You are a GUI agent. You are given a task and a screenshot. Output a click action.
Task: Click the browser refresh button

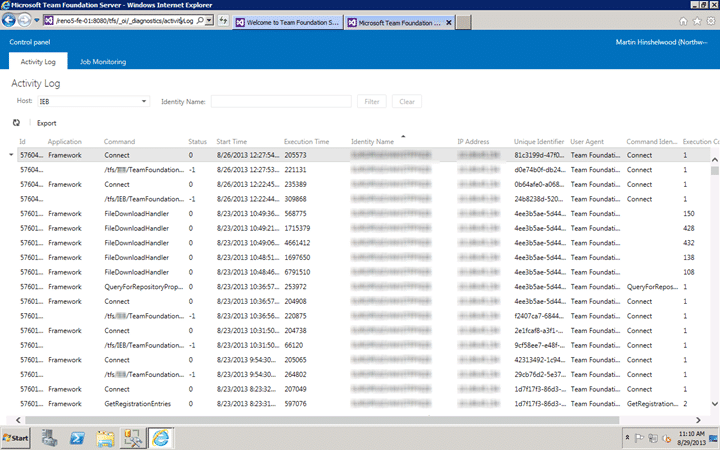pyautogui.click(x=223, y=21)
